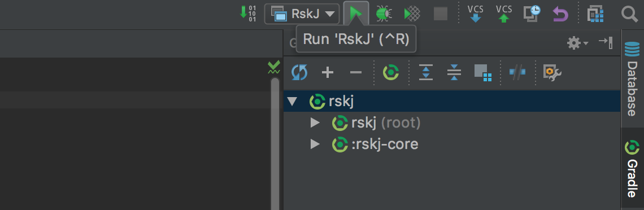Screen dimensions: 644x210
Task: Expand all Gradle tree nodes
Action: (426, 73)
